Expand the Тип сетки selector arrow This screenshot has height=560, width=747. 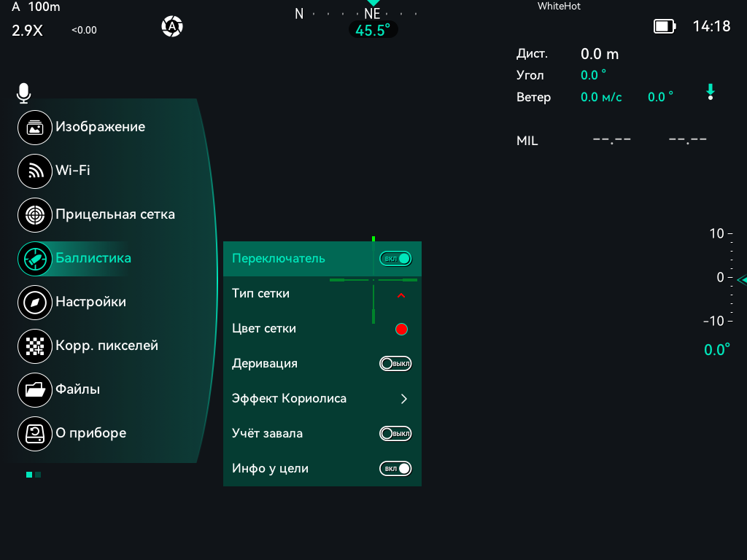(401, 295)
